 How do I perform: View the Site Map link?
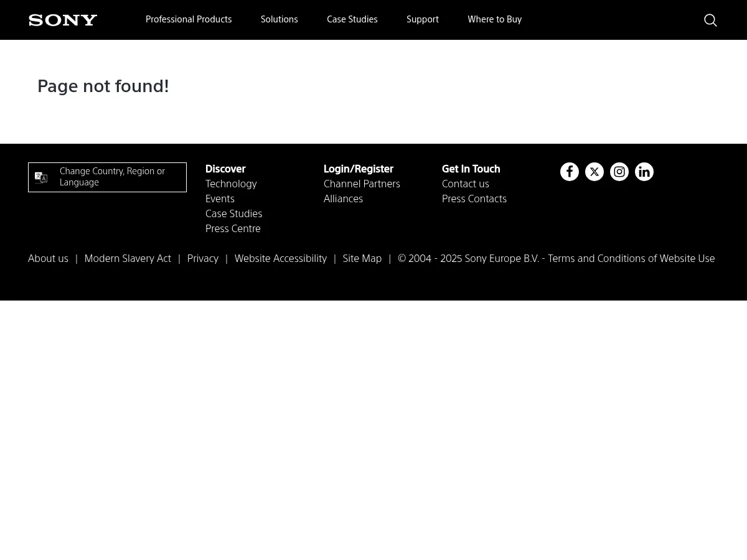362,258
